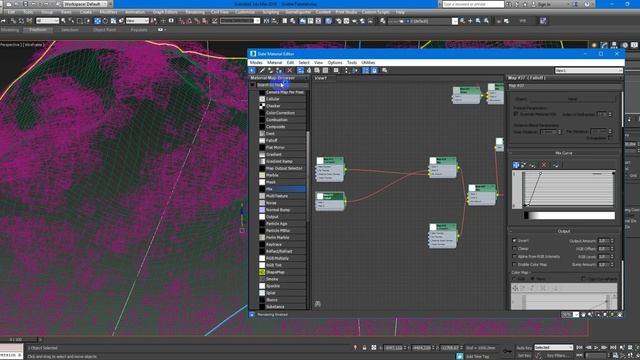This screenshot has height=360, width=640.
Task: Select Scale Point tool in Mix Curve toolbar
Action: click(524, 165)
